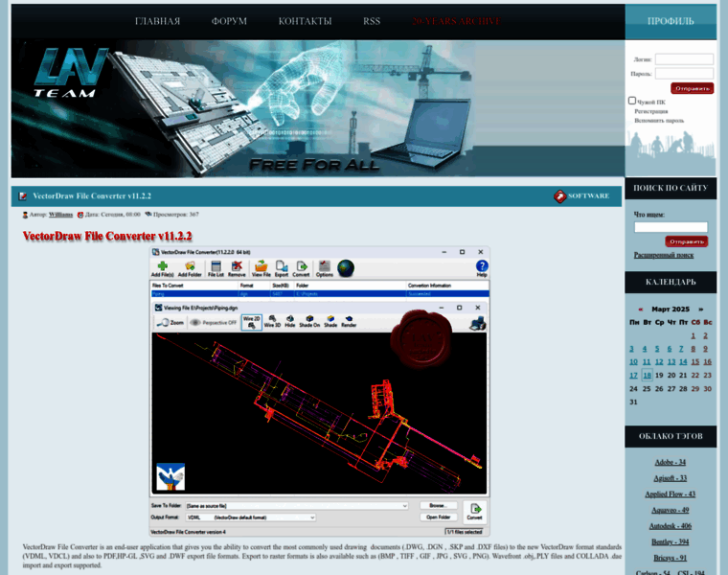Go to previous month in calendar
This screenshot has height=575, width=728.
click(641, 310)
